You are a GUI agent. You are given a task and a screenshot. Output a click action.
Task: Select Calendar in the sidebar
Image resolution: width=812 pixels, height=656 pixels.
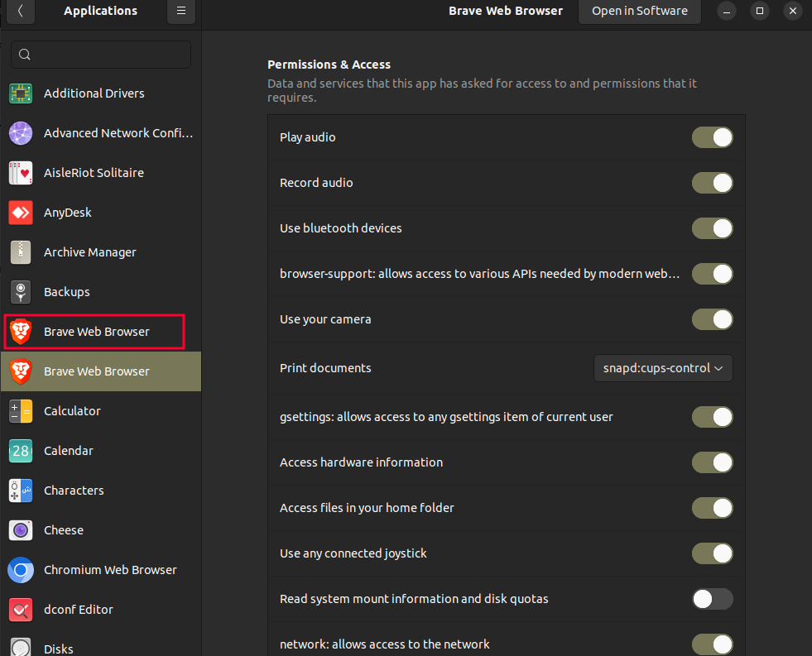tap(101, 451)
